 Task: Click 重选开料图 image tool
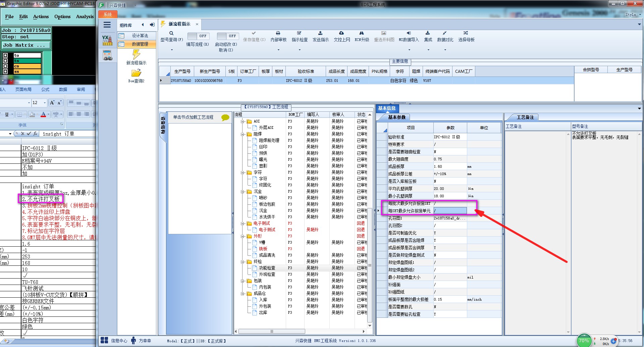coord(384,36)
